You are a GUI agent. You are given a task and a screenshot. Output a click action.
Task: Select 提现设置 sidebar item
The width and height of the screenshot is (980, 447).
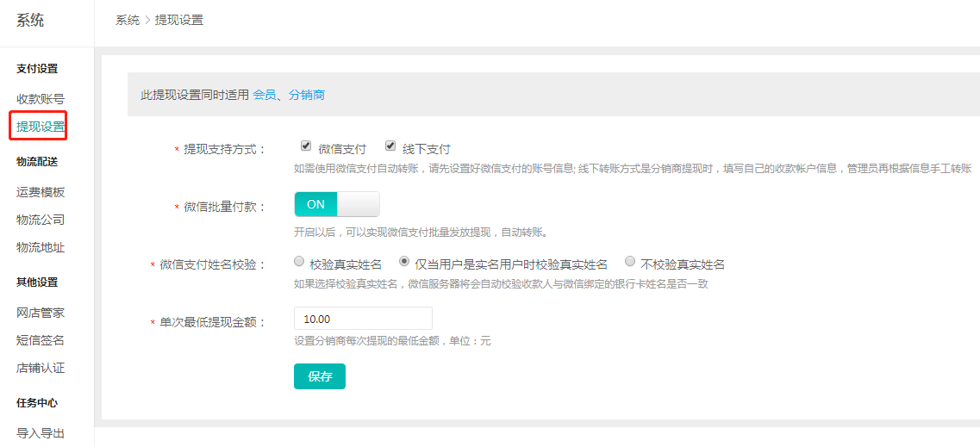click(41, 127)
